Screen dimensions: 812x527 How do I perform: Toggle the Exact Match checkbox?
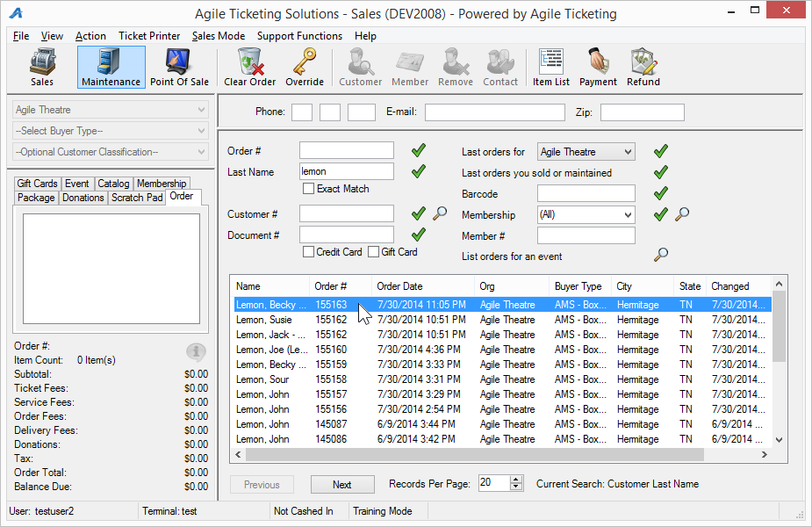click(308, 189)
